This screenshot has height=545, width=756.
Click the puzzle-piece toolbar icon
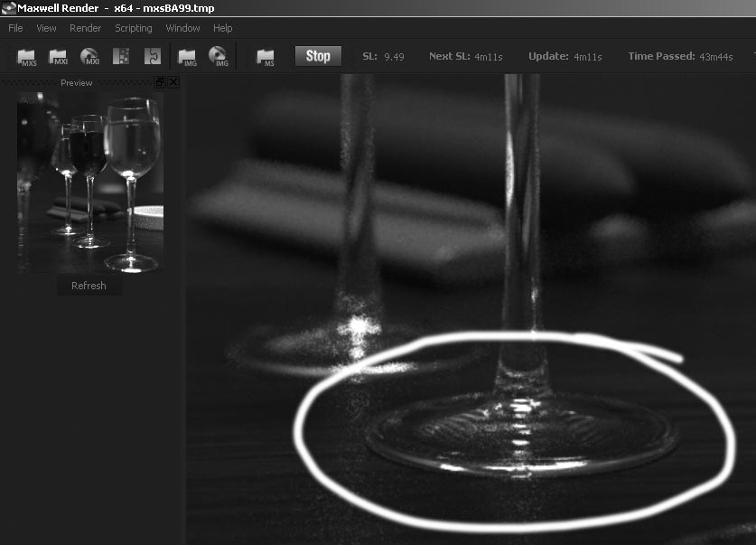tap(153, 56)
